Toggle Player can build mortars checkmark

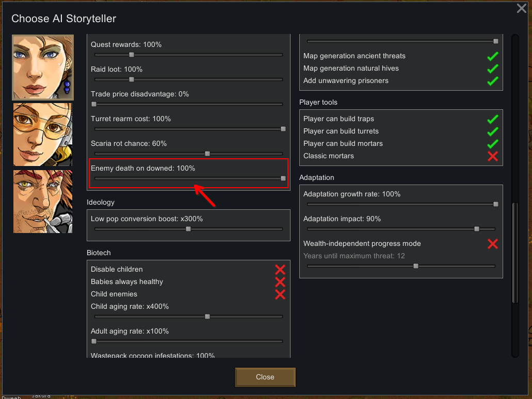click(492, 144)
